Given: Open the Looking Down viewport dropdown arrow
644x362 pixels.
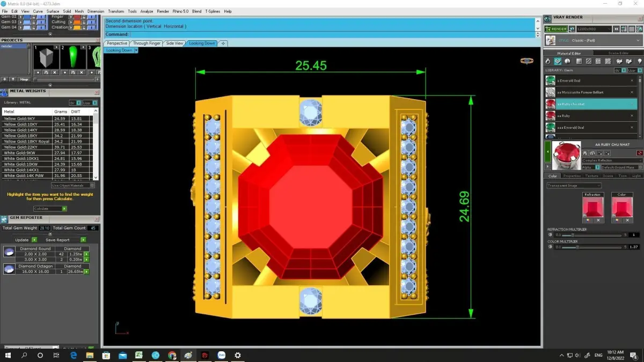Looking at the screenshot, I should (136, 50).
